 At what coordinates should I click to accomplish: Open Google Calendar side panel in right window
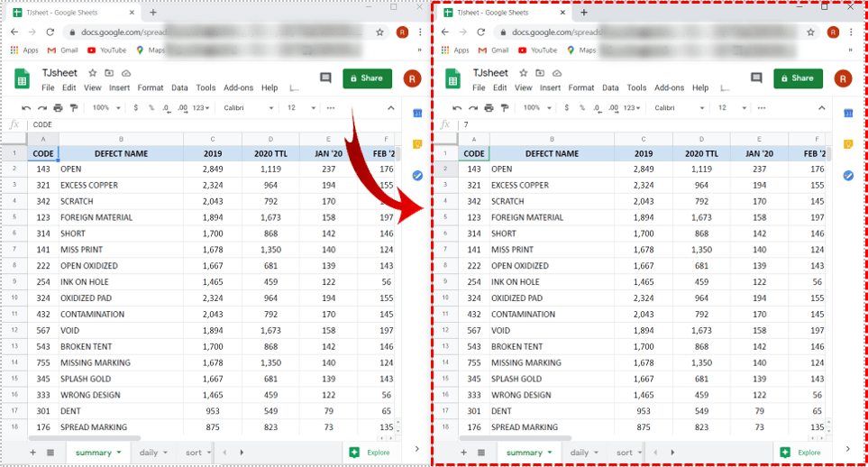[848, 113]
